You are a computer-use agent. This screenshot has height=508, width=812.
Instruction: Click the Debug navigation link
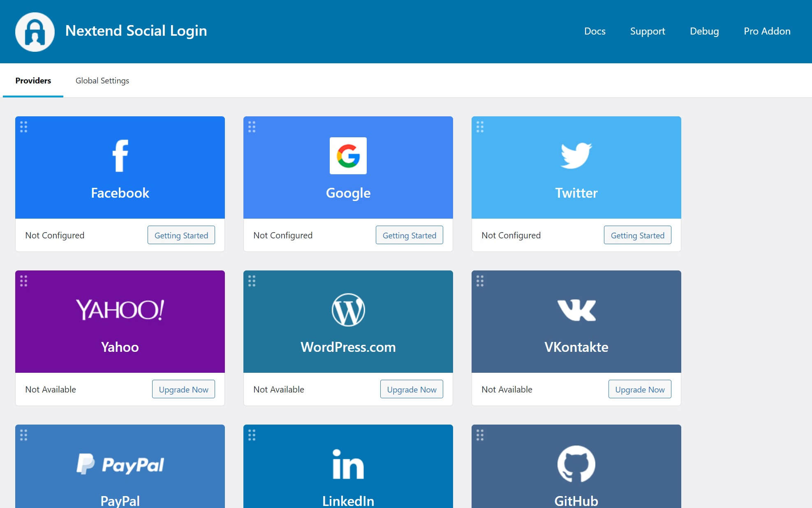pyautogui.click(x=704, y=31)
